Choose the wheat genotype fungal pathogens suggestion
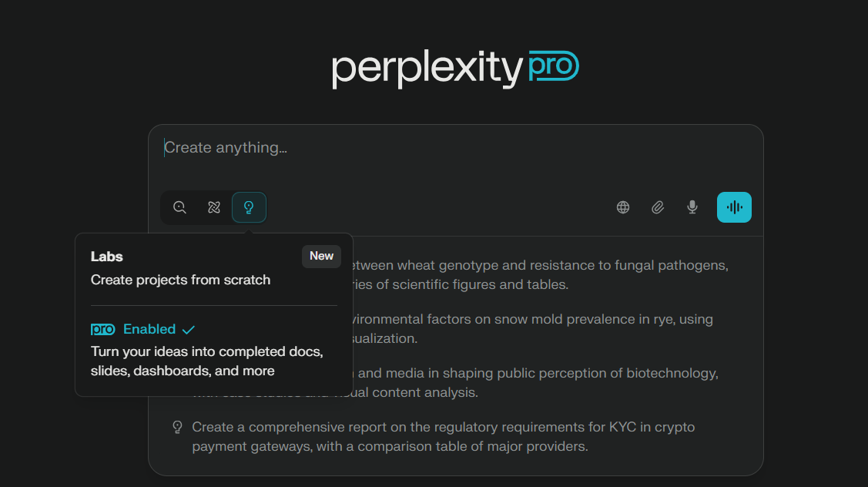868x487 pixels. 540,275
